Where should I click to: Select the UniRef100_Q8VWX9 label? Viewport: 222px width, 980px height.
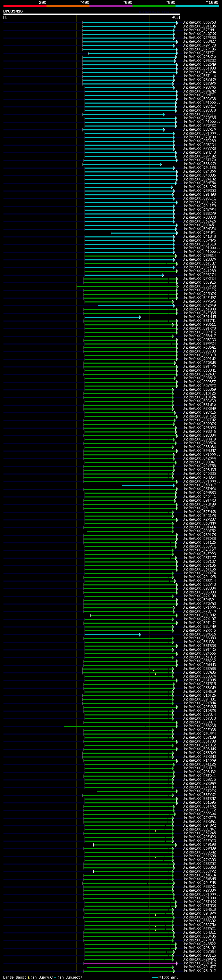[199, 80]
